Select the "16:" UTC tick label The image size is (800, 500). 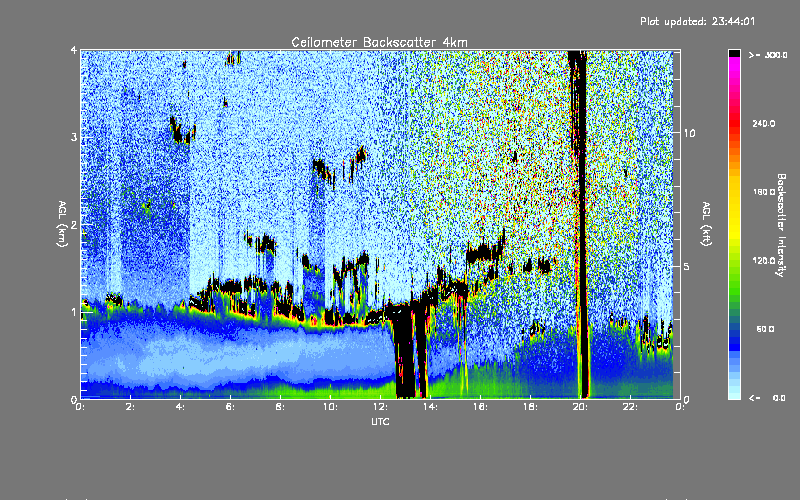point(480,407)
